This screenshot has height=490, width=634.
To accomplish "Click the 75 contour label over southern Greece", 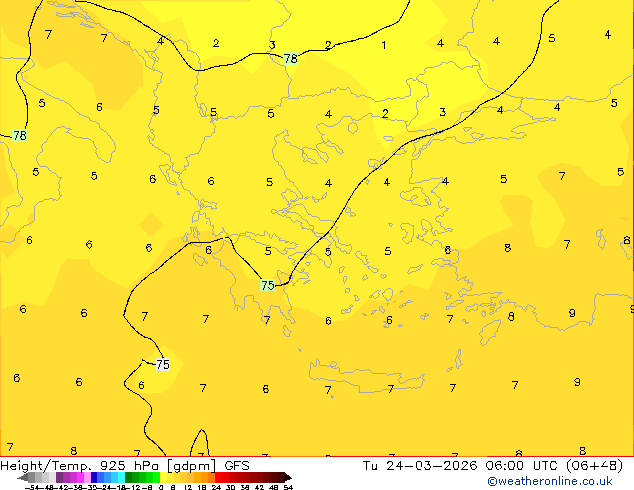I will [268, 285].
